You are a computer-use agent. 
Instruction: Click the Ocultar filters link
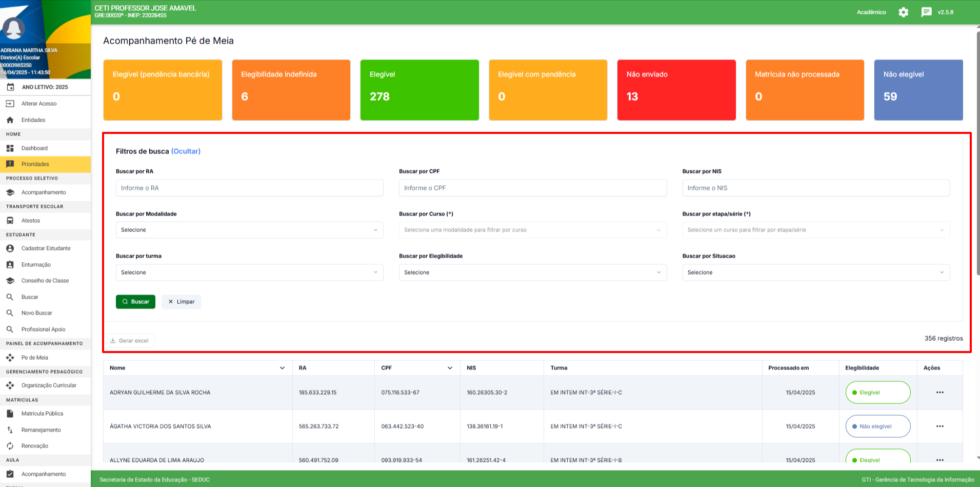point(186,151)
